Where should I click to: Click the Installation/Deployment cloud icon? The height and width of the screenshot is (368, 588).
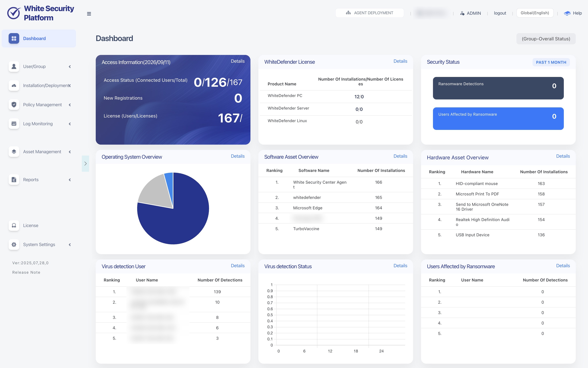[x=14, y=85]
